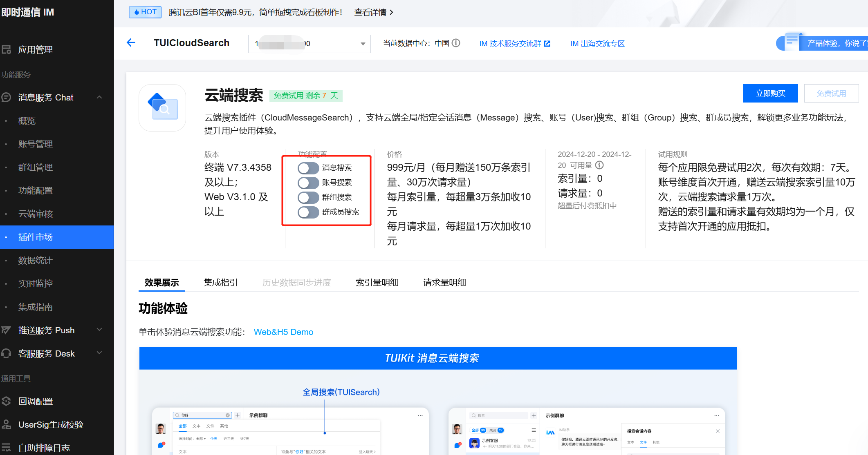Image resolution: width=868 pixels, height=455 pixels.
Task: Open the IM 出海交流专区 link
Action: tap(597, 43)
